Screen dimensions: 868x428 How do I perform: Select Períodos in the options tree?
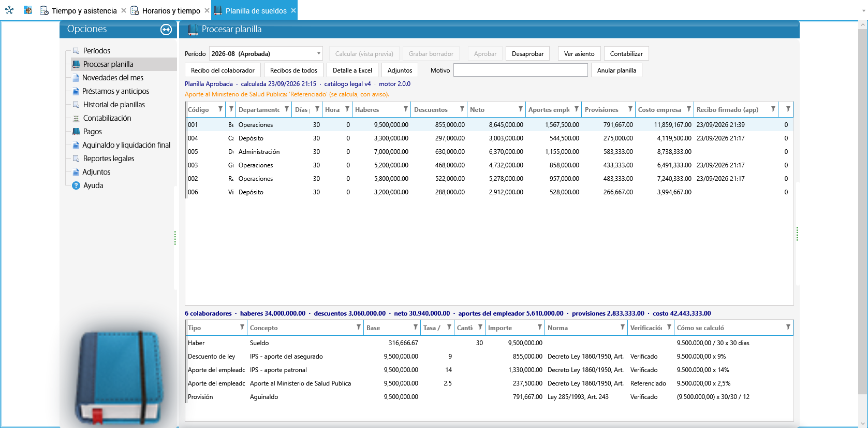pos(97,51)
